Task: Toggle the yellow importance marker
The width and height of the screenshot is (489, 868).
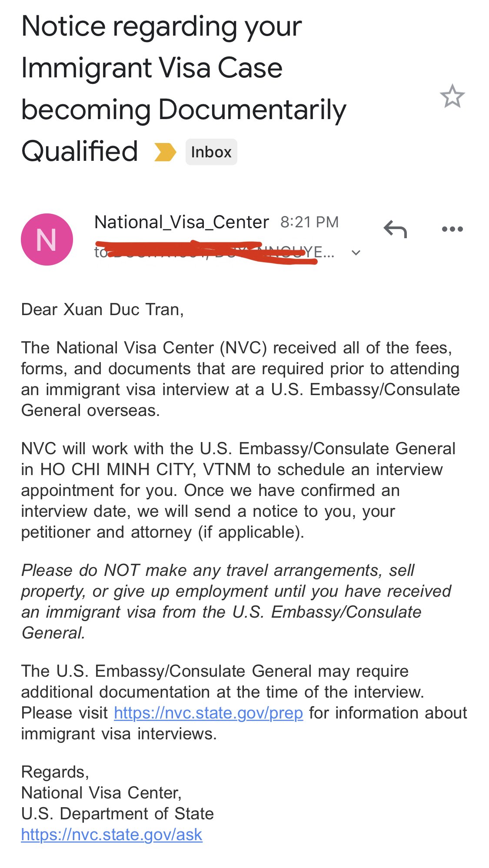Action: (165, 152)
